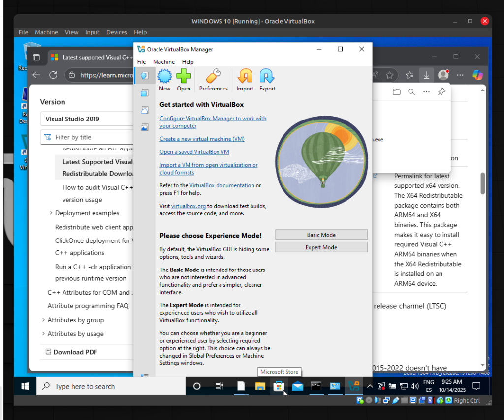Click the Import appliance icon
The width and height of the screenshot is (504, 420).
245,77
